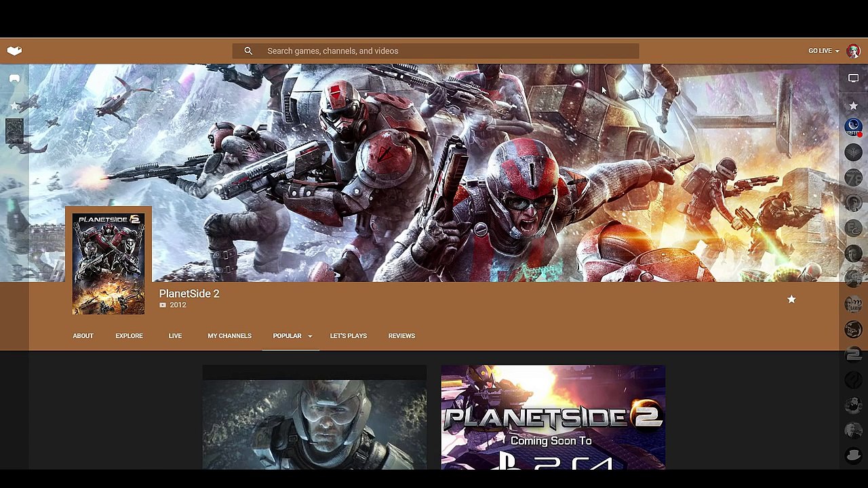Expand the Popular tab dropdown arrow
Screen dimensions: 868x488
(x=310, y=336)
